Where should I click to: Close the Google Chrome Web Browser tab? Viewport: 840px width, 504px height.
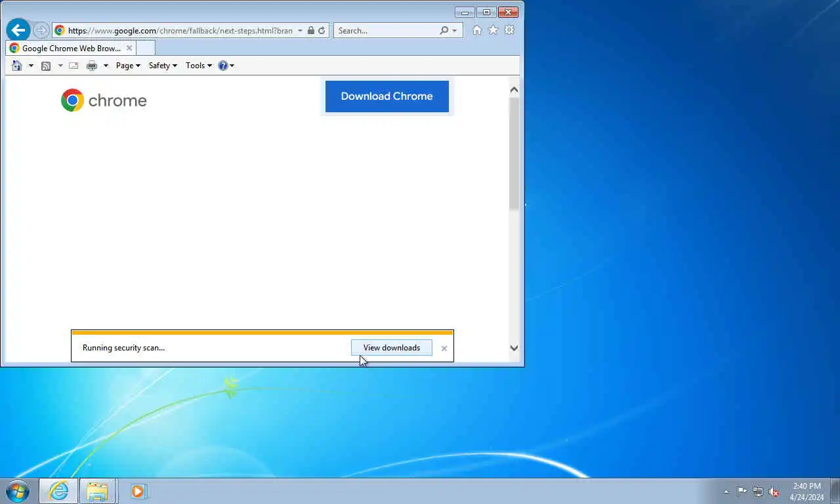pos(129,48)
